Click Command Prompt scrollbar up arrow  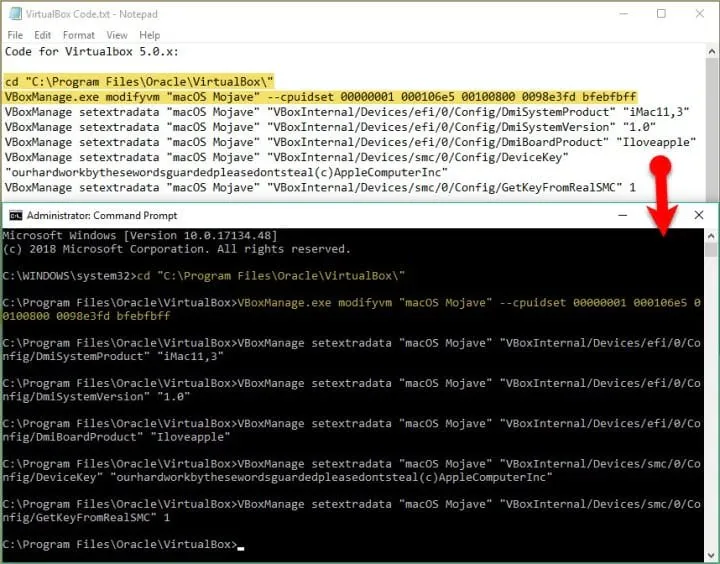711,236
